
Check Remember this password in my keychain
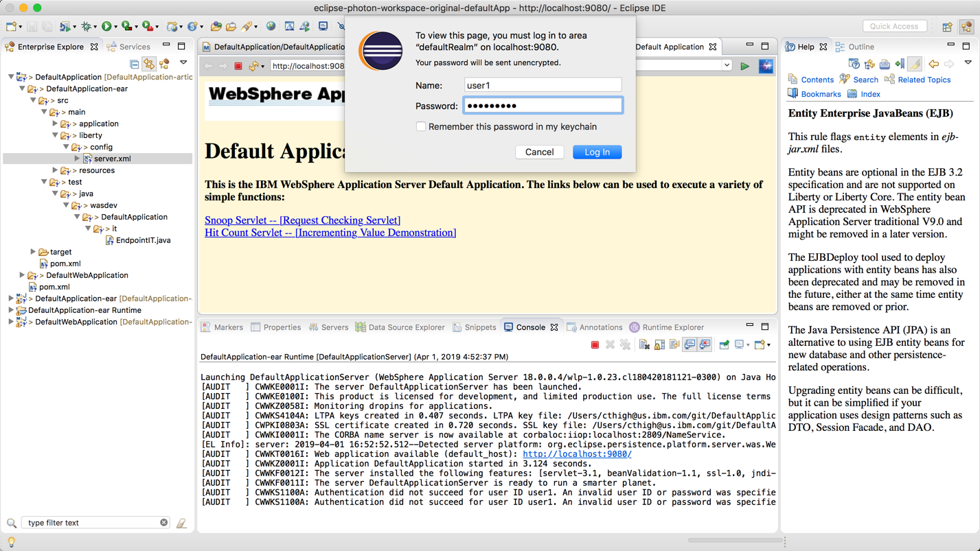421,126
